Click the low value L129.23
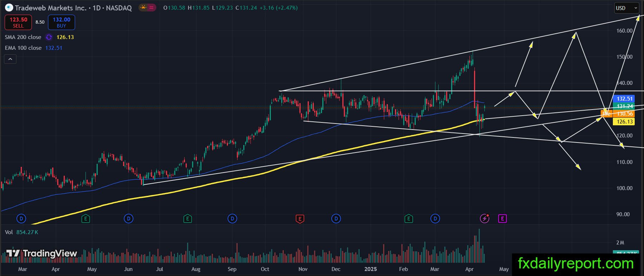 pos(223,8)
